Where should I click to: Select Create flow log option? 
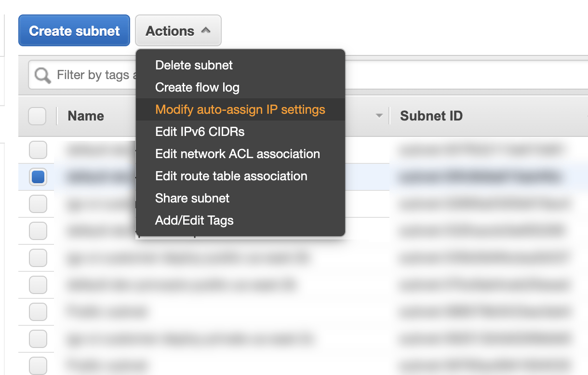tap(197, 87)
